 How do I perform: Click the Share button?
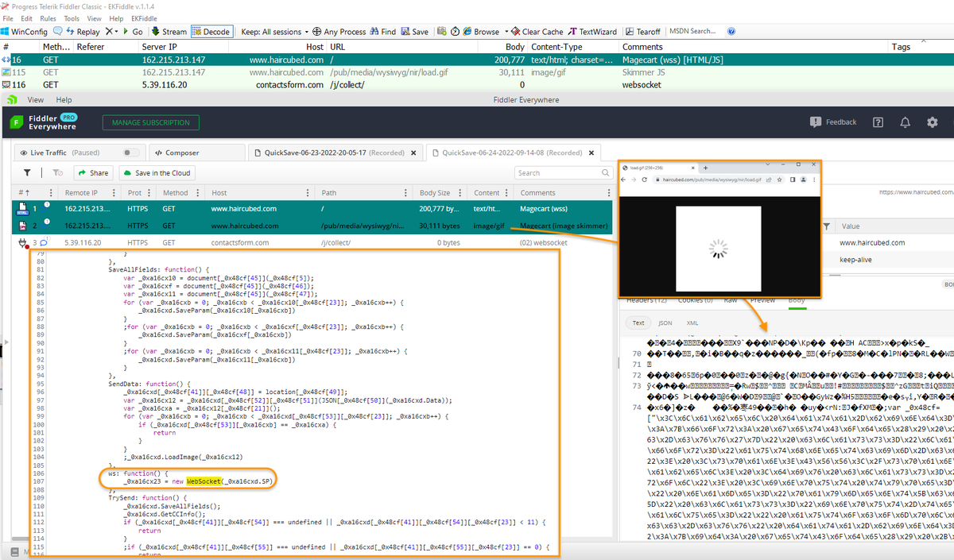(94, 172)
